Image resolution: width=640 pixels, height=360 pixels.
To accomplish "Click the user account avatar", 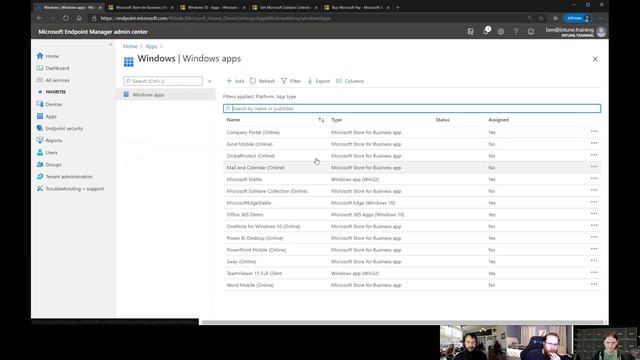I will [x=601, y=32].
